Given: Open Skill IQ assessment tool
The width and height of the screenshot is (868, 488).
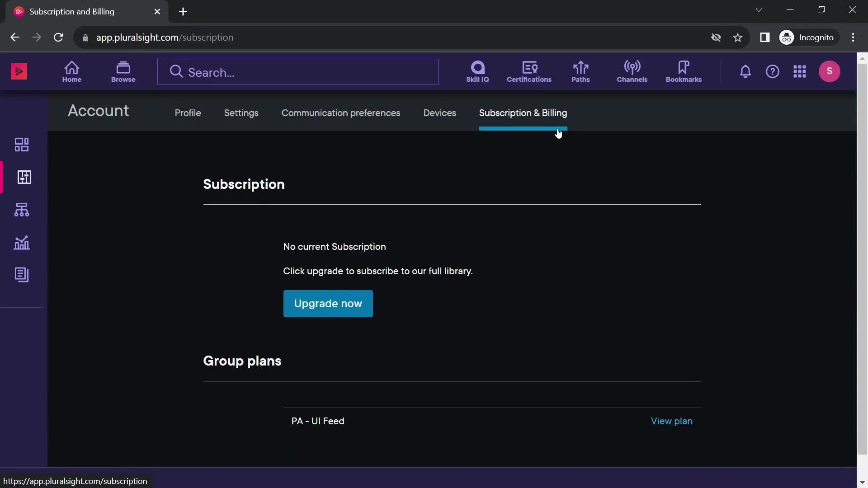Looking at the screenshot, I should pyautogui.click(x=477, y=71).
